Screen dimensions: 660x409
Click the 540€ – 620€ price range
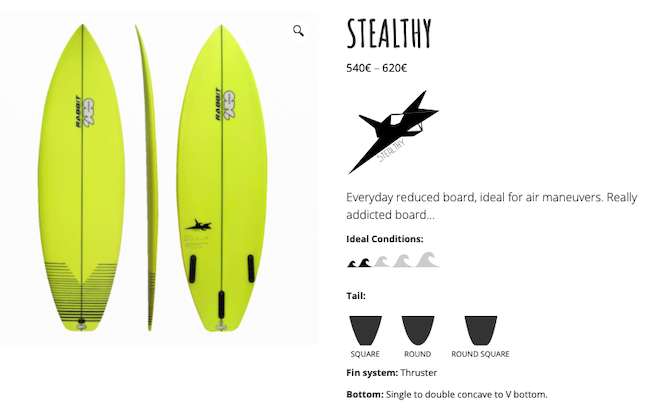(x=376, y=69)
